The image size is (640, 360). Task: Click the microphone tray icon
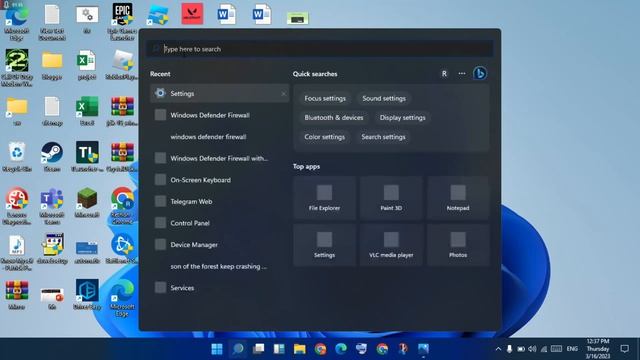pos(509,349)
